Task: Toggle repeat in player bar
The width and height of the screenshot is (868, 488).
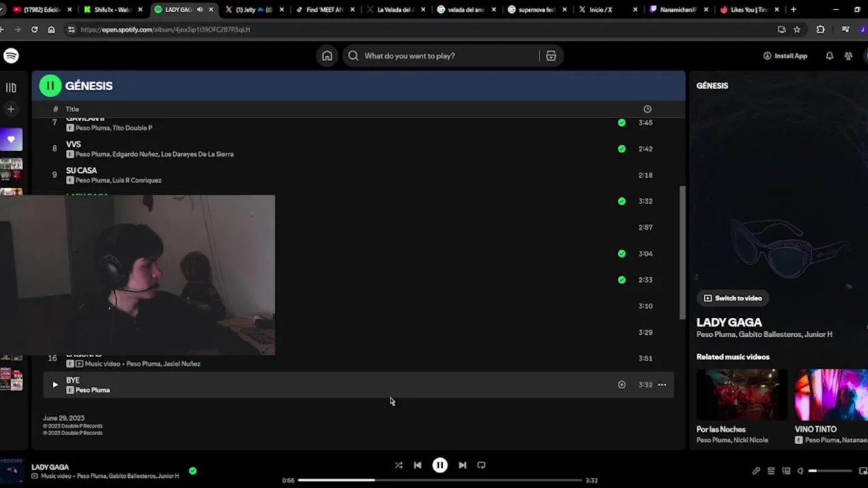Action: click(x=481, y=465)
